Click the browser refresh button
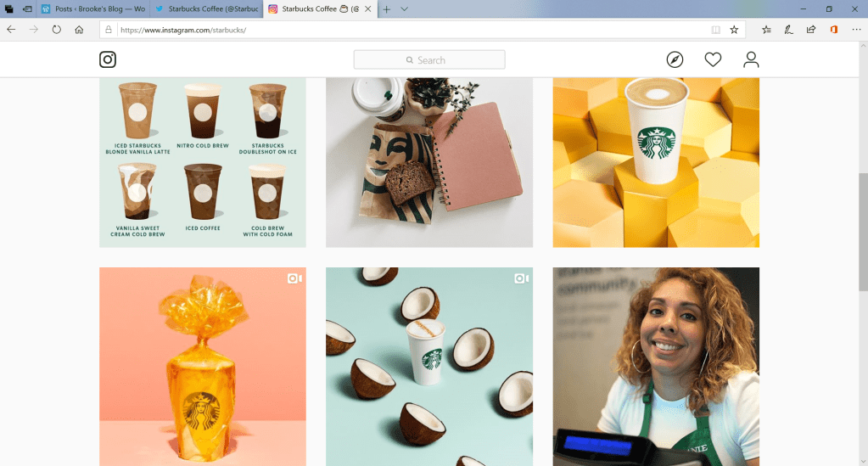The width and height of the screenshot is (868, 466). point(57,29)
